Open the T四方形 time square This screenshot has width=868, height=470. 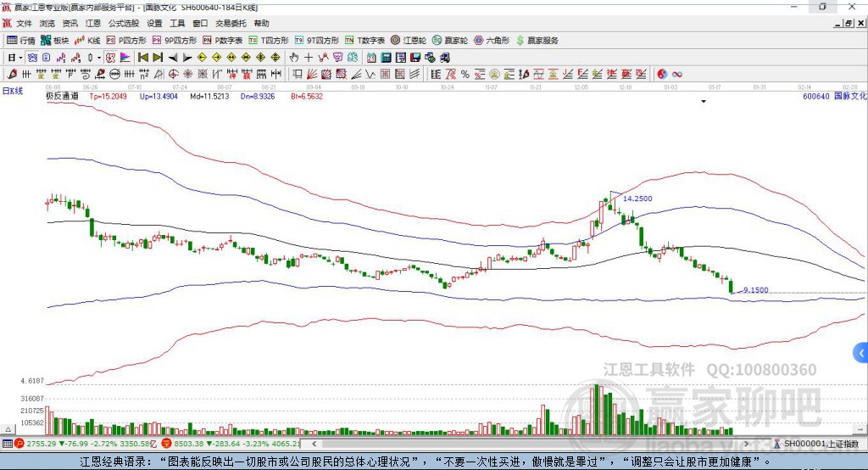coord(269,41)
